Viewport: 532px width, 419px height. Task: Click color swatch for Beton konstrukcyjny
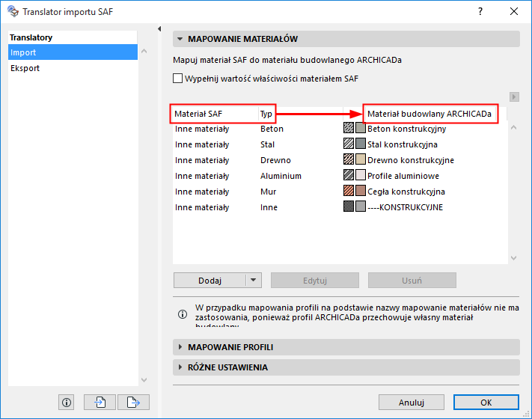pyautogui.click(x=361, y=128)
